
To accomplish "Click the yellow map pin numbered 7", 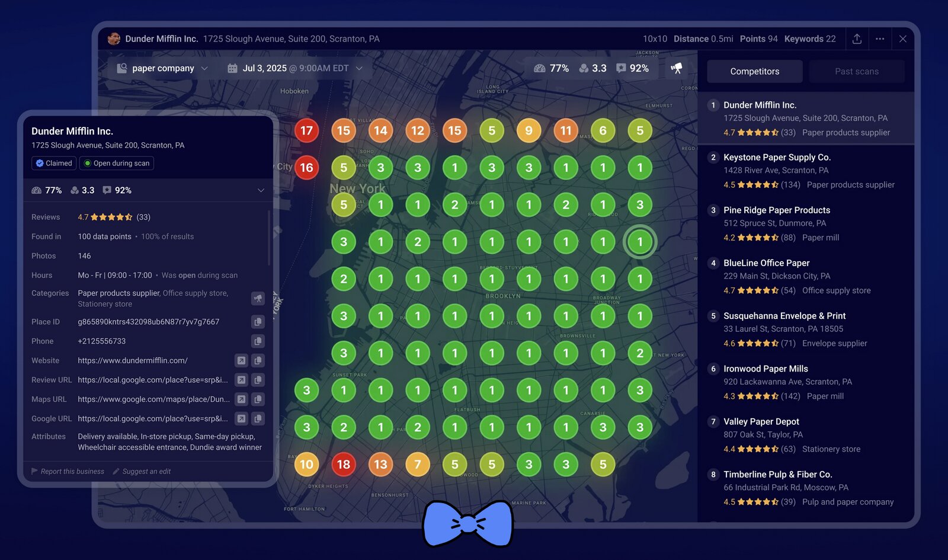I will pyautogui.click(x=418, y=465).
